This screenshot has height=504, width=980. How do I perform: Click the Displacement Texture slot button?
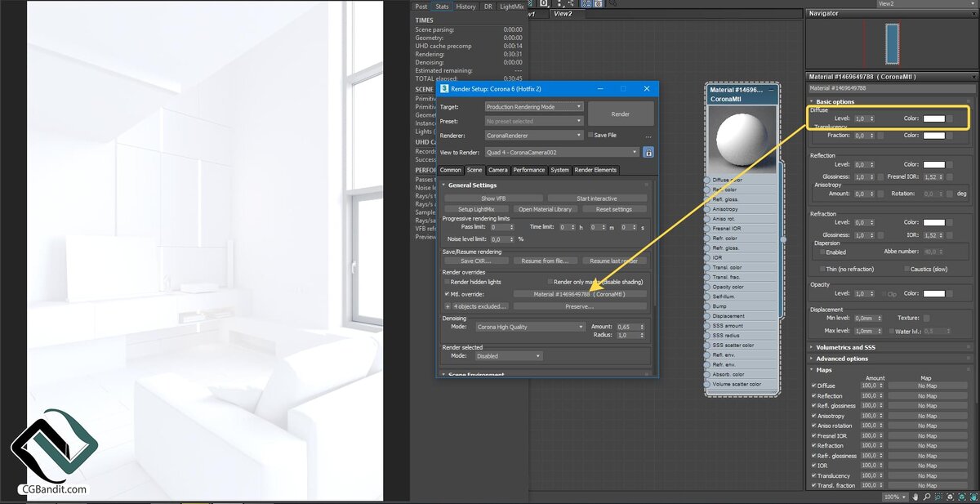coord(926,318)
